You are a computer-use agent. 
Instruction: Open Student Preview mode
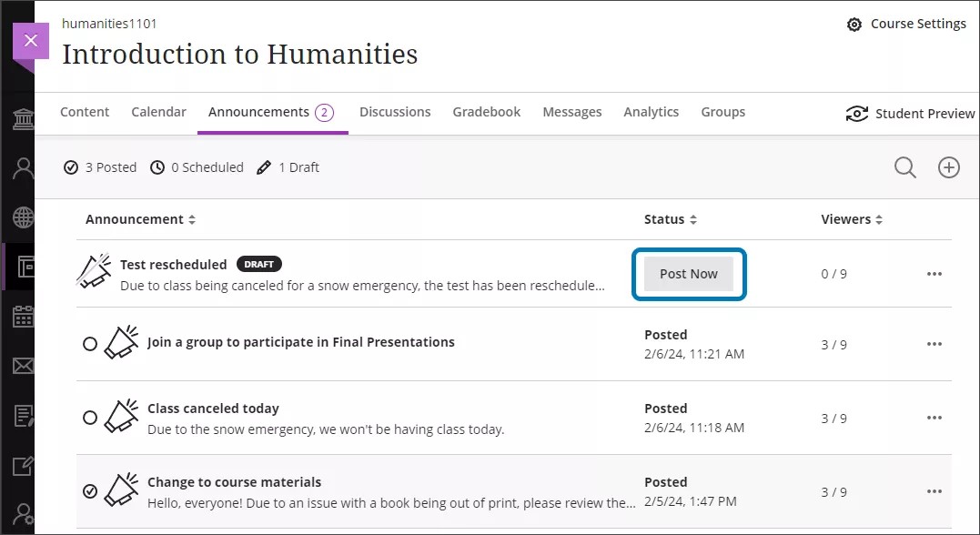coord(910,114)
